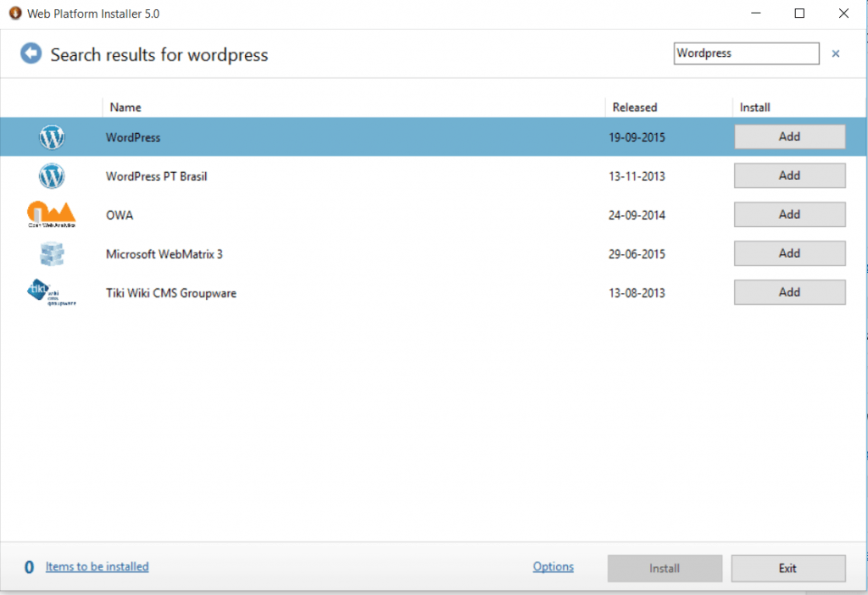Open the Items to be installed link

97,567
